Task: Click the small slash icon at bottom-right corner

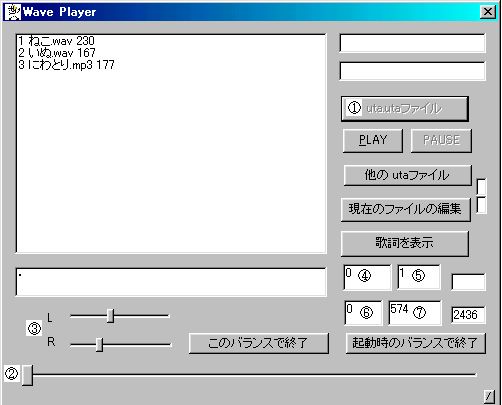Action: pos(489,396)
